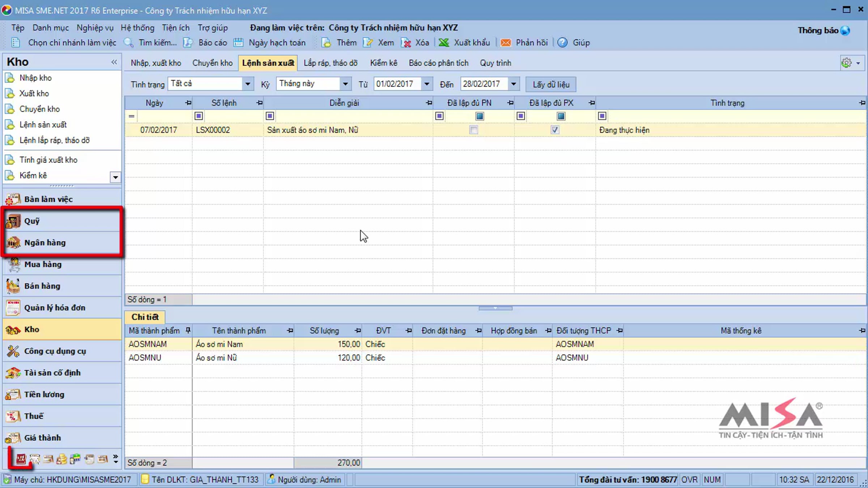
Task: Open the Tài sản cố định module
Action: [62, 373]
